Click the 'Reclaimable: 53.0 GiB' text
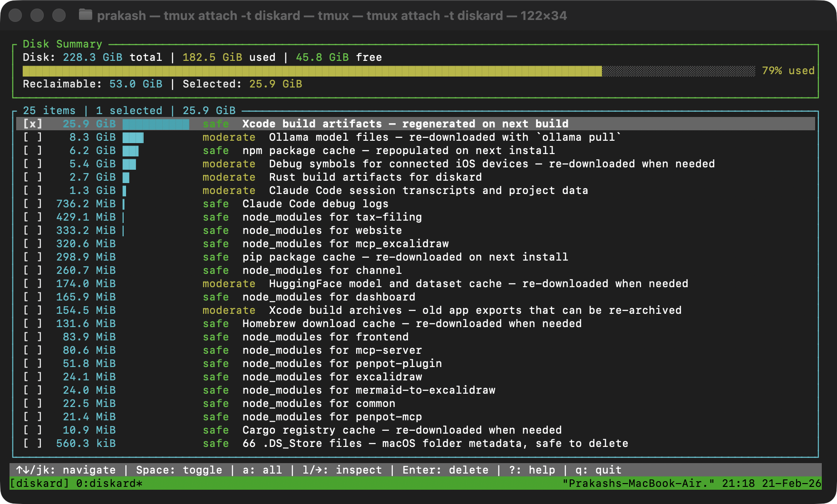The height and width of the screenshot is (504, 837). 93,84
